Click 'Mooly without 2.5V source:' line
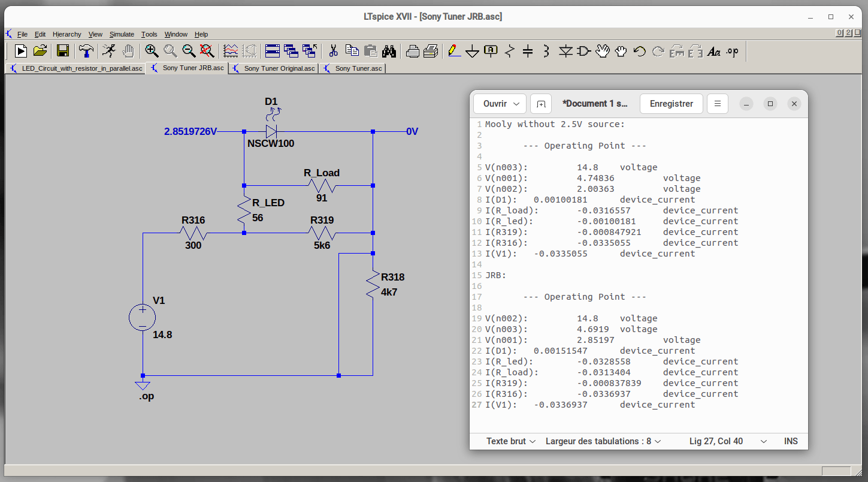Viewport: 868px width, 482px height. coord(555,124)
